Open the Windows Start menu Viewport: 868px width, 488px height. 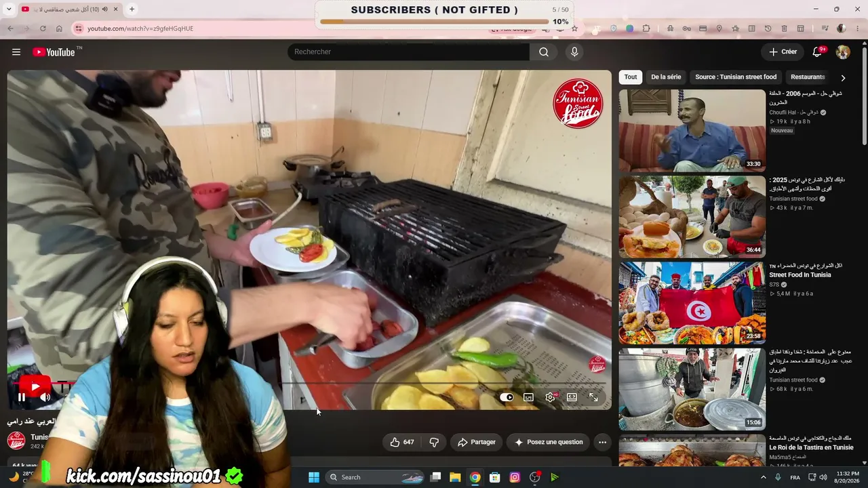pos(314,477)
